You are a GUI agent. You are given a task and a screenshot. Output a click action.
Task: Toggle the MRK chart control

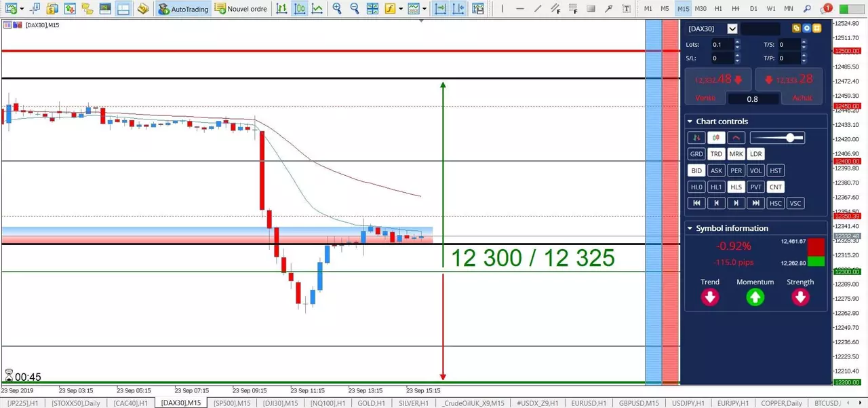click(x=736, y=154)
